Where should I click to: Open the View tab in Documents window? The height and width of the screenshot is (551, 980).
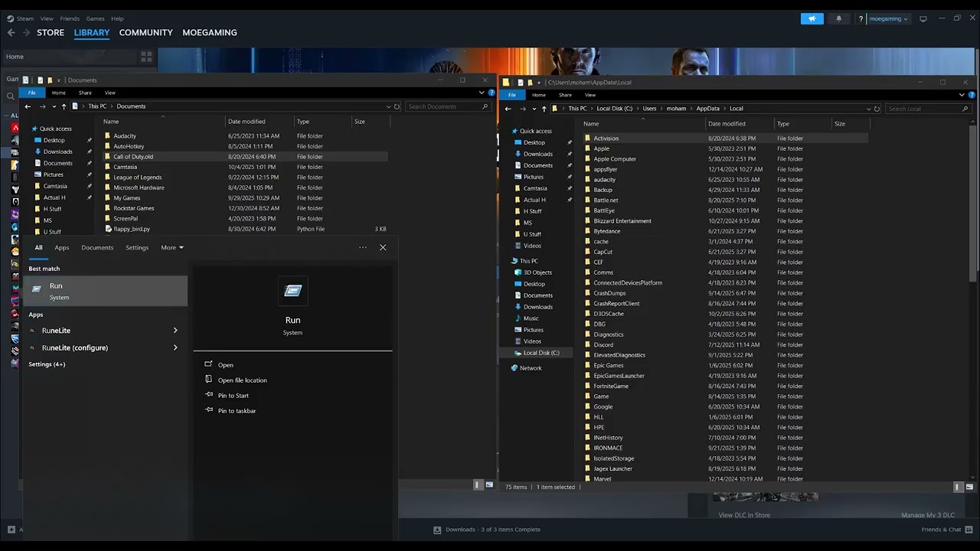click(110, 93)
